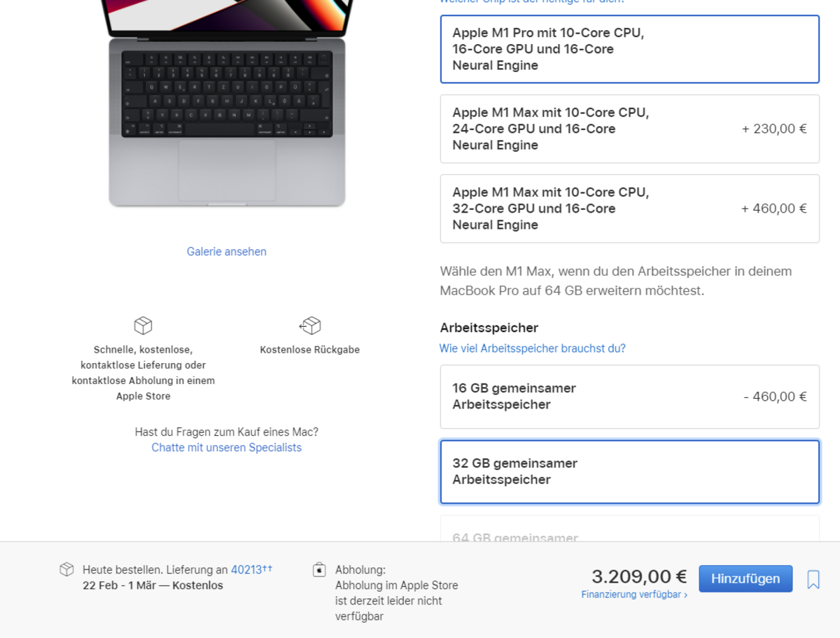Click Chatte mit unseren Specialists
The width and height of the screenshot is (840, 638).
click(226, 448)
